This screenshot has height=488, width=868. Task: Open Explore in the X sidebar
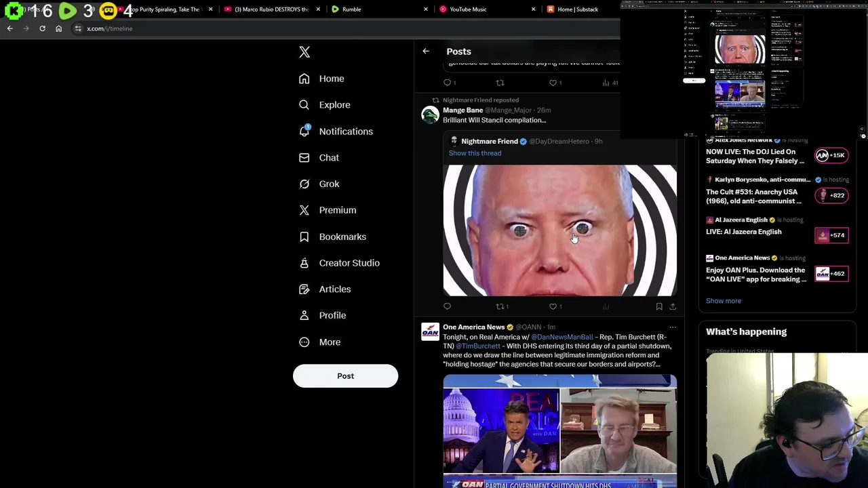(325, 105)
